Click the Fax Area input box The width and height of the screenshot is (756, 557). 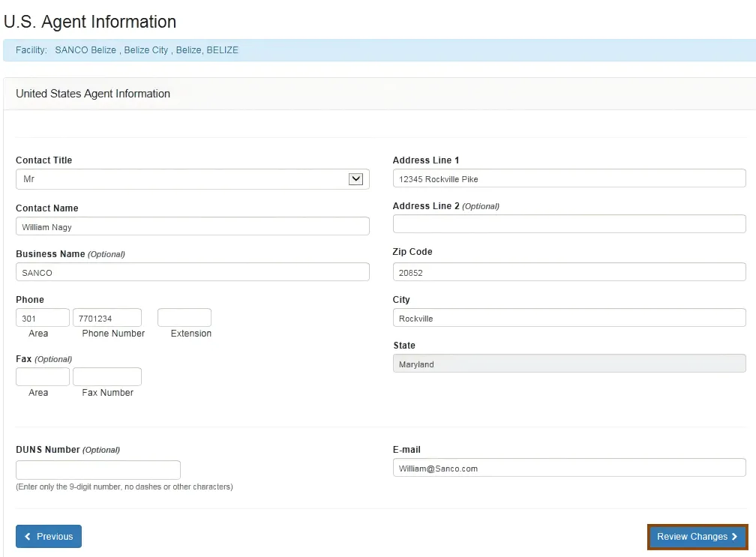[42, 376]
